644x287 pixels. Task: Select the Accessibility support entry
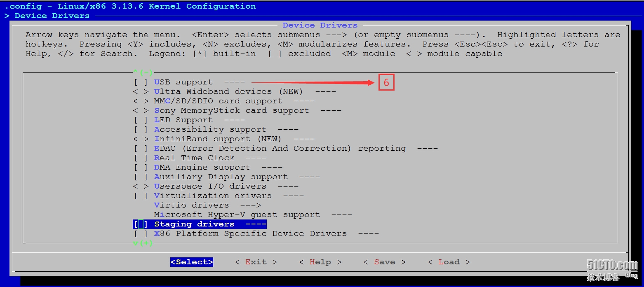[x=226, y=129]
